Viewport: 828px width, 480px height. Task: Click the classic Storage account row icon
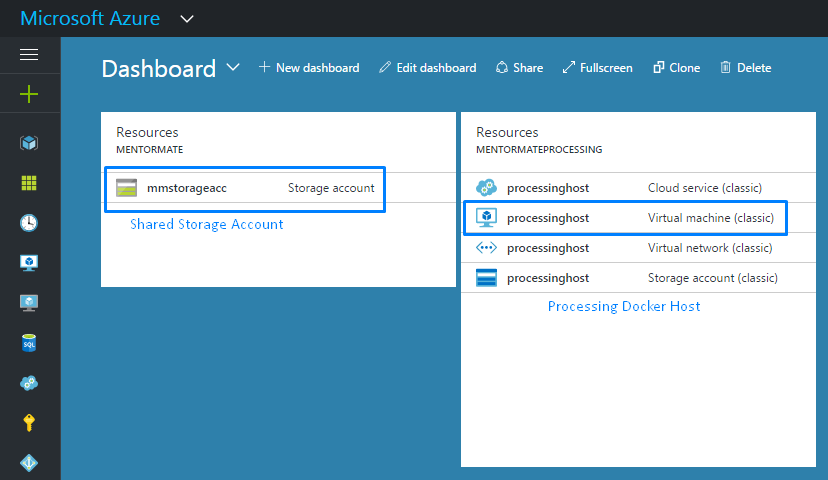pyautogui.click(x=486, y=278)
